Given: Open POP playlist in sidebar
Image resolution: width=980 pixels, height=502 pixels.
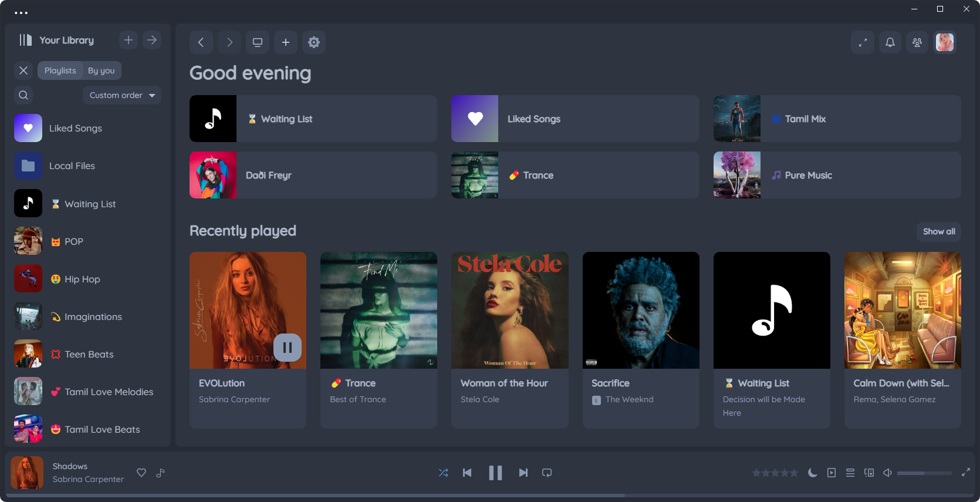Looking at the screenshot, I should 88,241.
